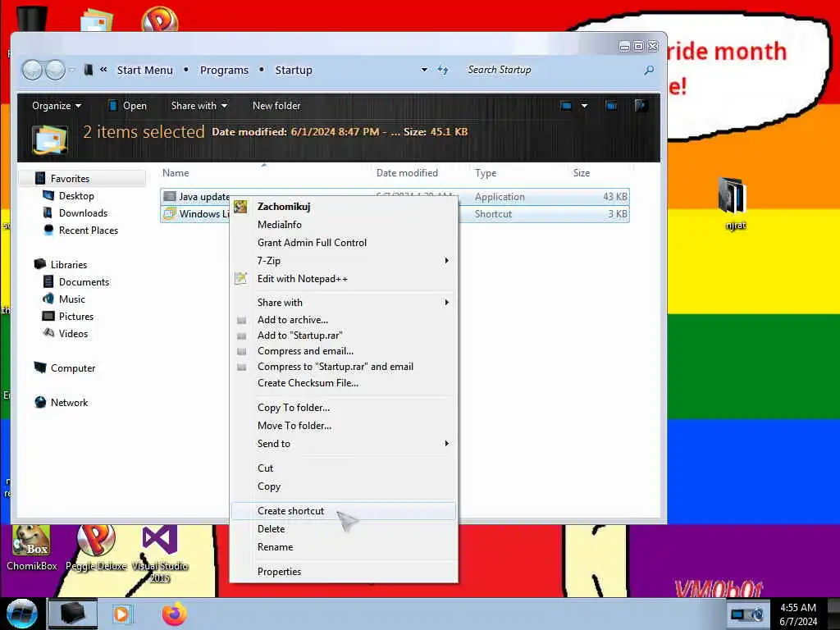Click the Java update file icon
The height and width of the screenshot is (630, 840).
(170, 197)
